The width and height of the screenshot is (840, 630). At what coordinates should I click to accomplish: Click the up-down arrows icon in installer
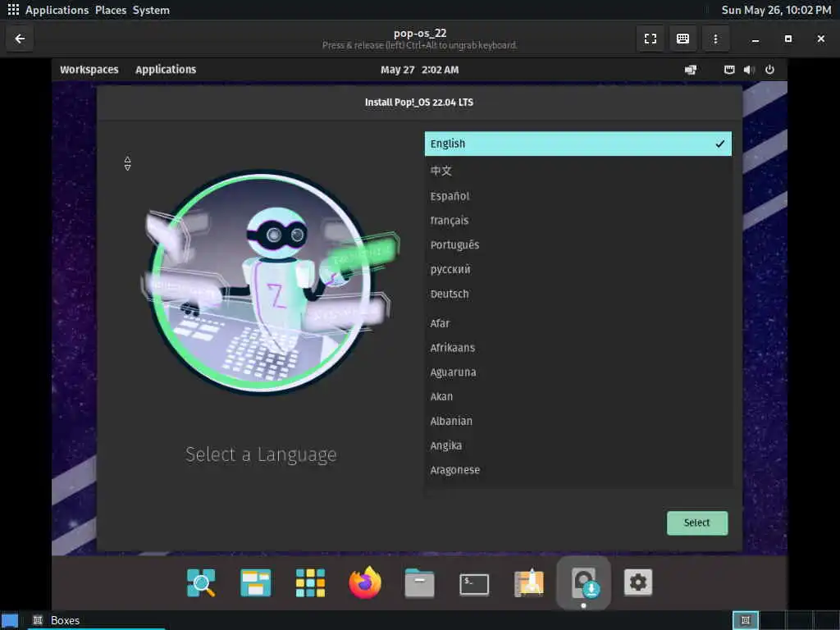127,163
